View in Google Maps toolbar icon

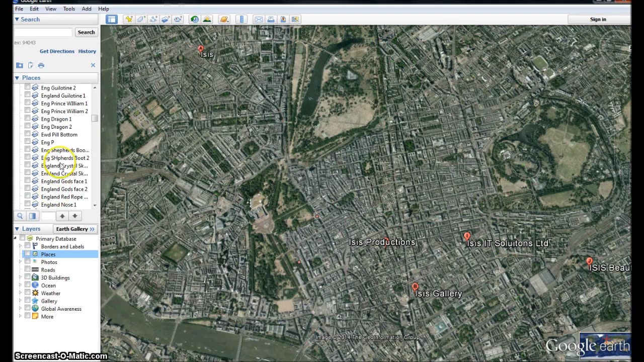tap(295, 19)
